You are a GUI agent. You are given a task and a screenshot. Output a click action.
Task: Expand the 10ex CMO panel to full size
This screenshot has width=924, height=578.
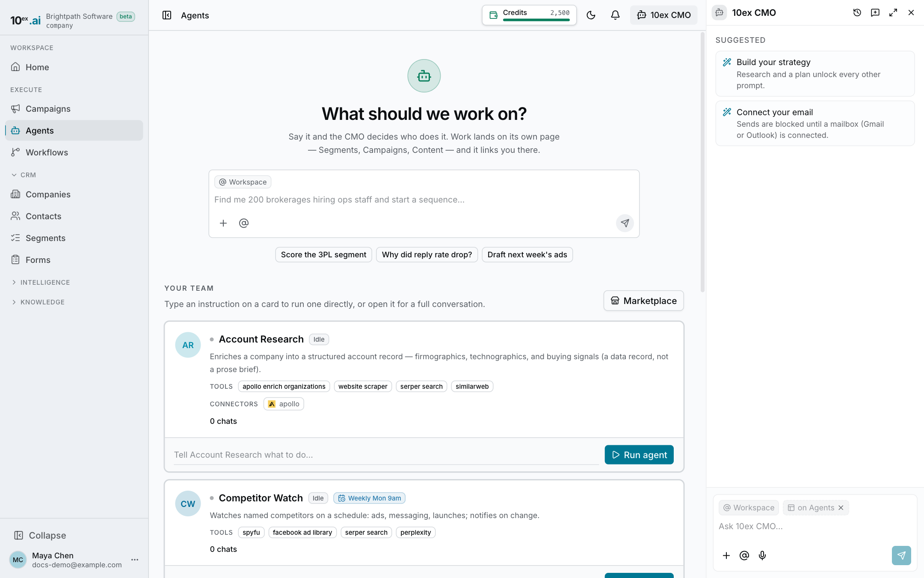pyautogui.click(x=893, y=13)
